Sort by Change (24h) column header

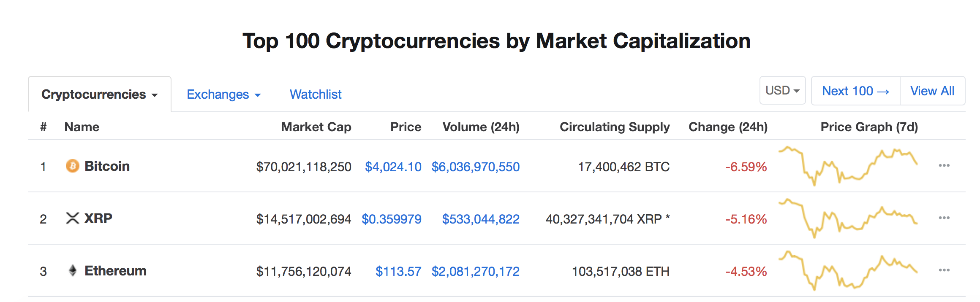pos(728,127)
